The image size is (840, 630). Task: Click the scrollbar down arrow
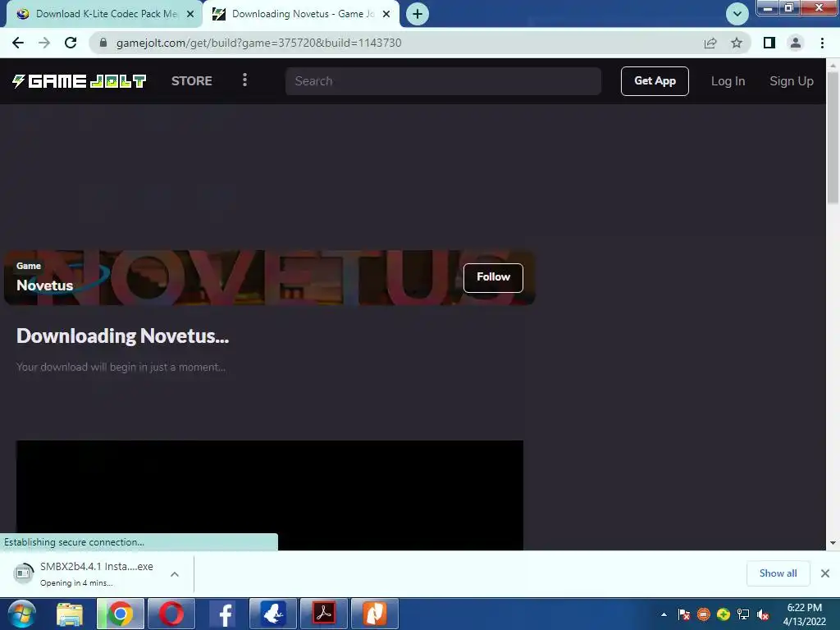click(833, 543)
